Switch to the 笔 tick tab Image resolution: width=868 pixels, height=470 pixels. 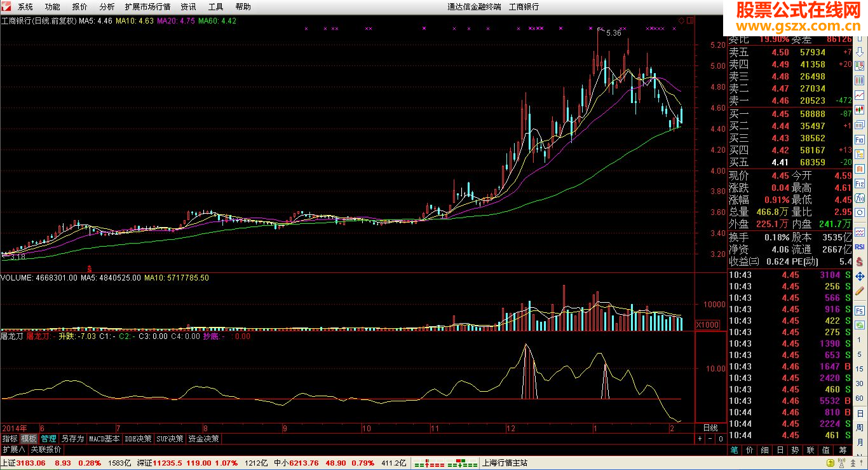734,450
